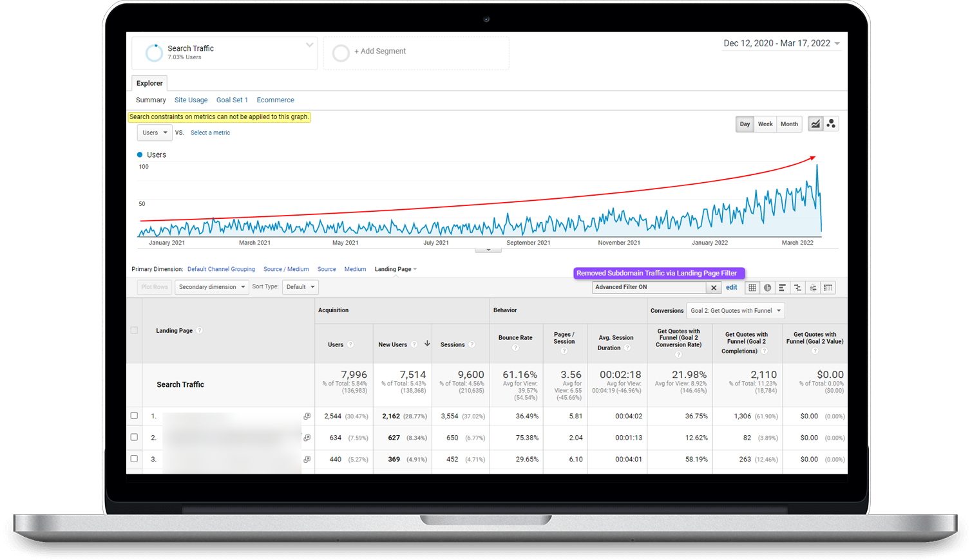The height and width of the screenshot is (560, 972).
Task: Click the 2,544 users value in row 1
Action: click(x=332, y=416)
